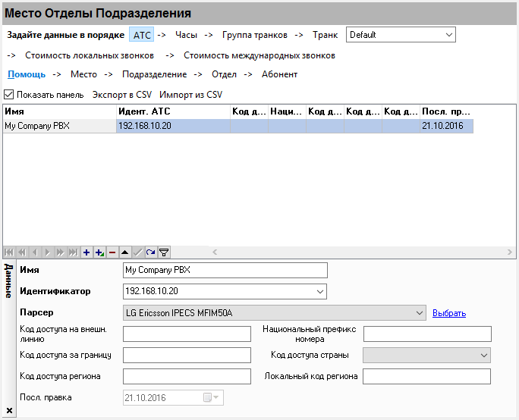Image resolution: width=519 pixels, height=420 pixels.
Task: Sort by the Имя column header
Action: (x=60, y=111)
